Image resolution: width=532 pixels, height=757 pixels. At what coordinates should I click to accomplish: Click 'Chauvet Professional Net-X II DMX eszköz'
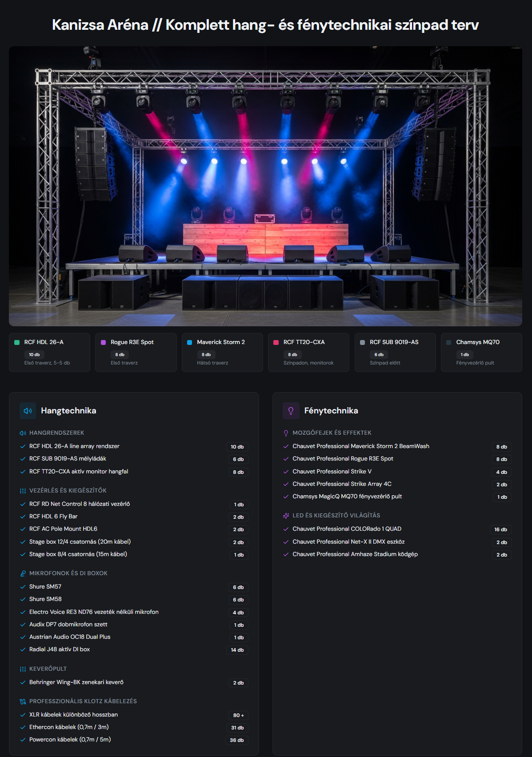point(348,542)
